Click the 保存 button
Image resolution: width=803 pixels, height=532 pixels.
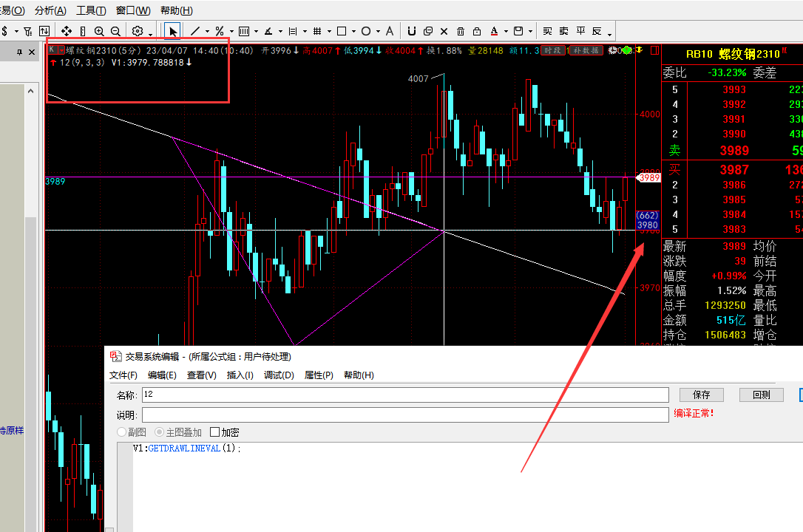click(702, 395)
